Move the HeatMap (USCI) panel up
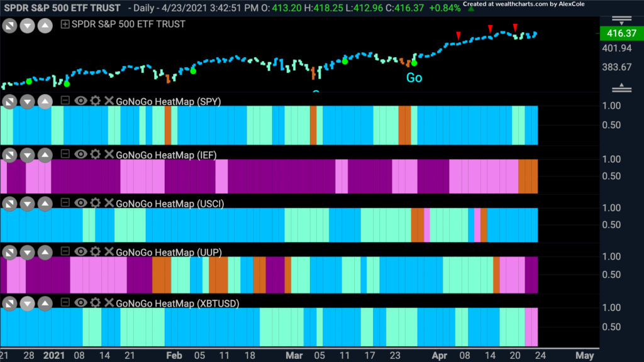 point(45,204)
